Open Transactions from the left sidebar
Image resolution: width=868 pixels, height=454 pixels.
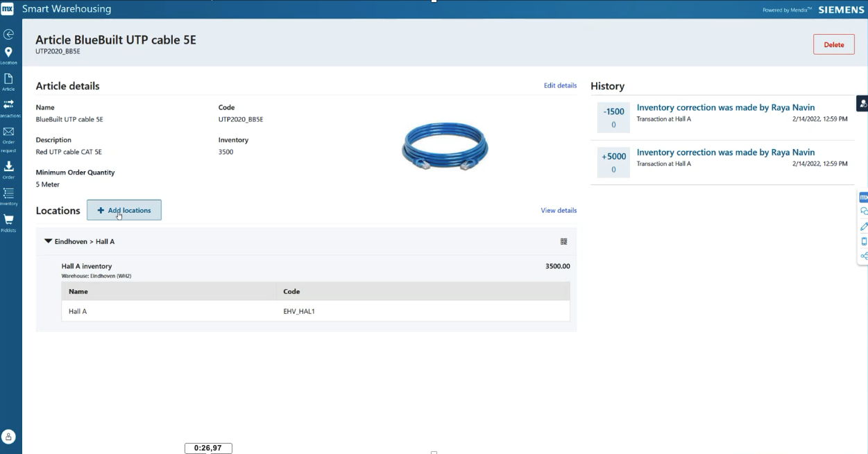pyautogui.click(x=8, y=105)
